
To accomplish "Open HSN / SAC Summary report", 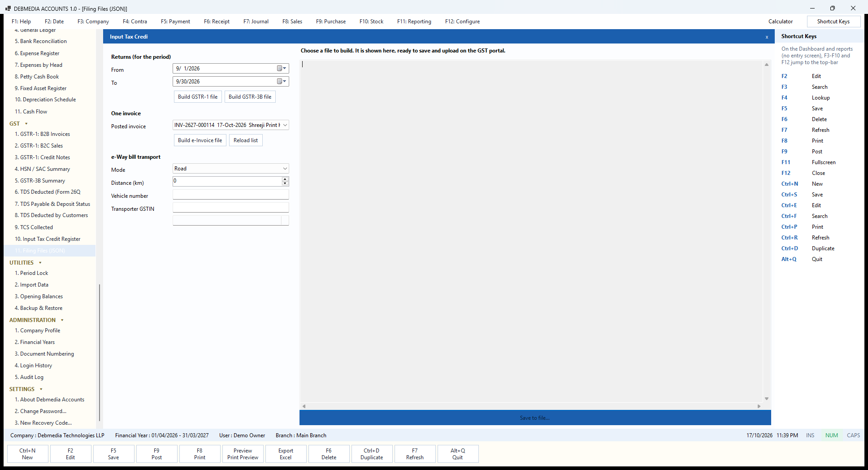I will tap(42, 169).
